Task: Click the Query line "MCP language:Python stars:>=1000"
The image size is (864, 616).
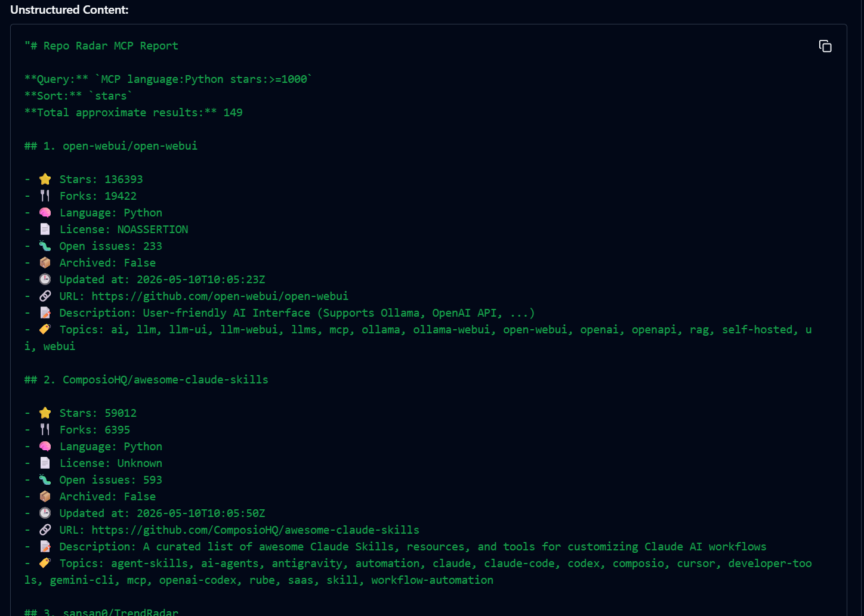Action: coord(168,79)
